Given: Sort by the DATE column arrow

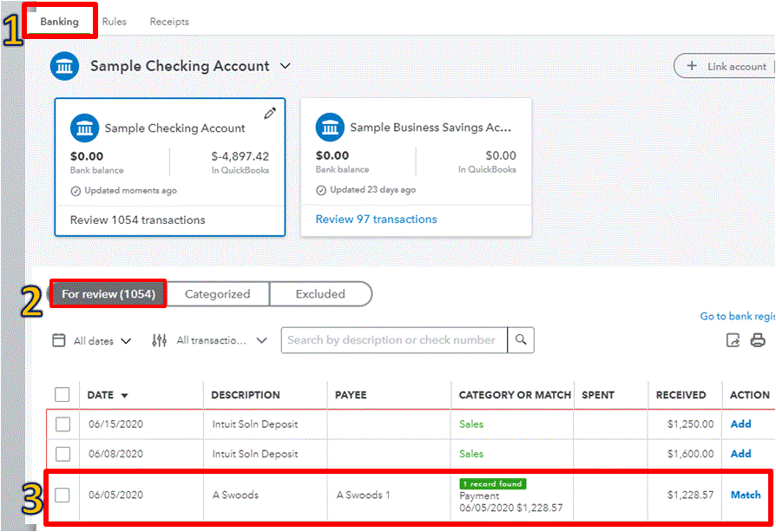Looking at the screenshot, I should tap(125, 396).
